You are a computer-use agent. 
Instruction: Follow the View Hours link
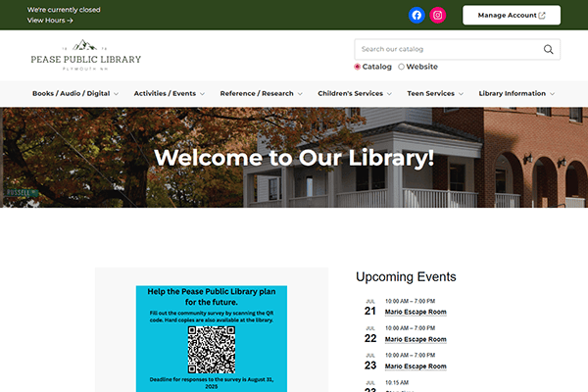pos(50,21)
